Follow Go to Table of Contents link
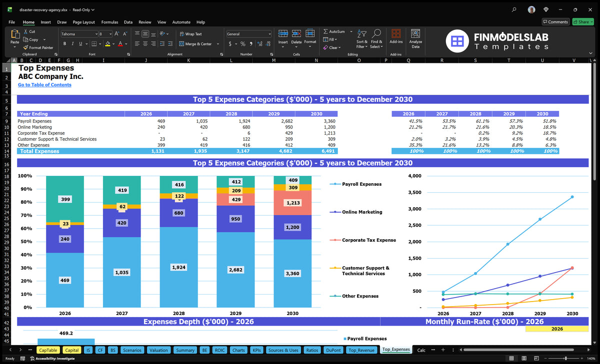 (44, 85)
